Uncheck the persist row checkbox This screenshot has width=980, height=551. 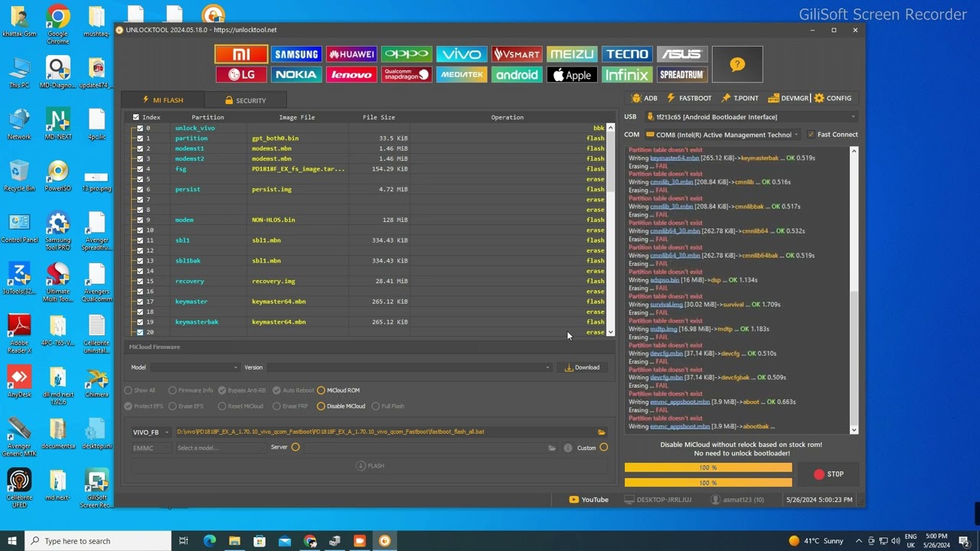point(139,189)
